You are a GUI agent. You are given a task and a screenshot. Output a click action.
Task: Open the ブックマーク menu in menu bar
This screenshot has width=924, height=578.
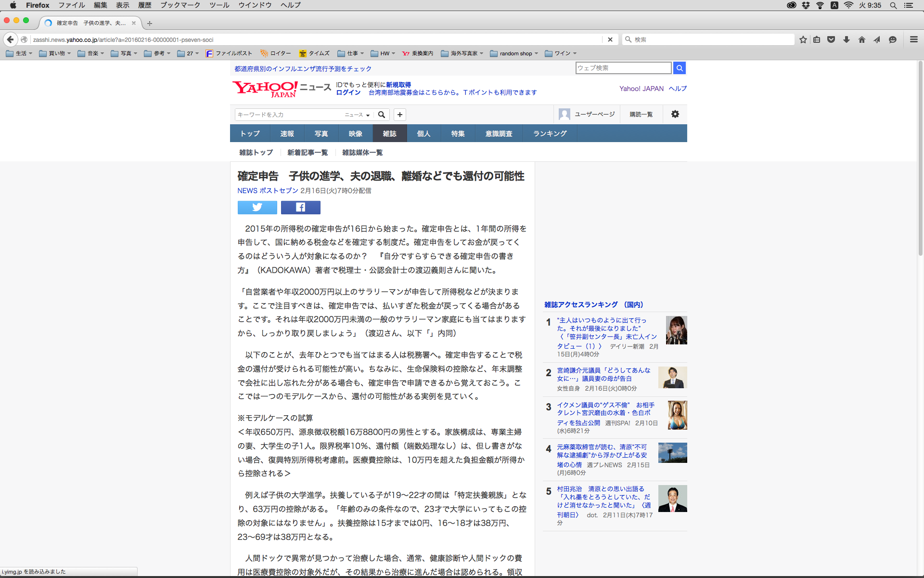point(180,5)
